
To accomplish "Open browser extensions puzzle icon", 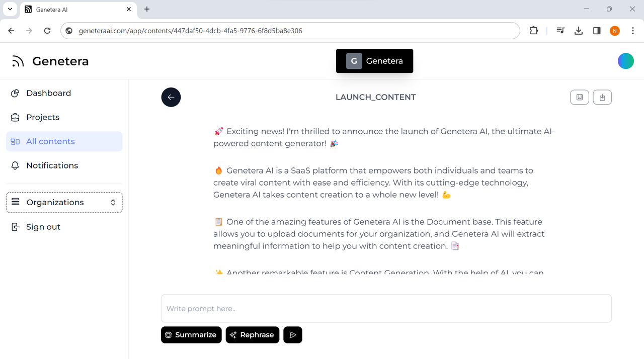I will point(534,31).
